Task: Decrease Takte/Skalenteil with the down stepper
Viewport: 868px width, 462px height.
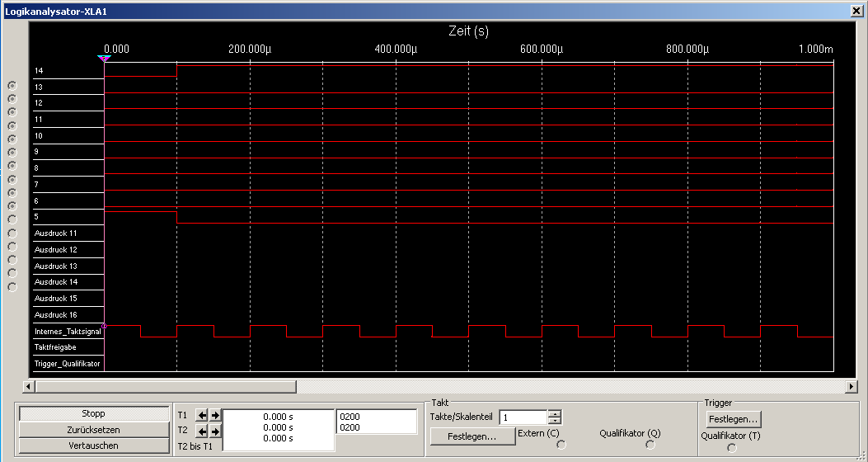Action: pyautogui.click(x=556, y=421)
